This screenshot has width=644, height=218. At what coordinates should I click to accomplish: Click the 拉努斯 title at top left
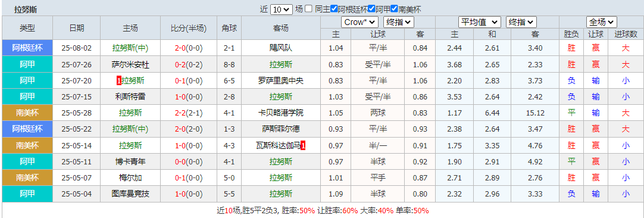point(25,10)
